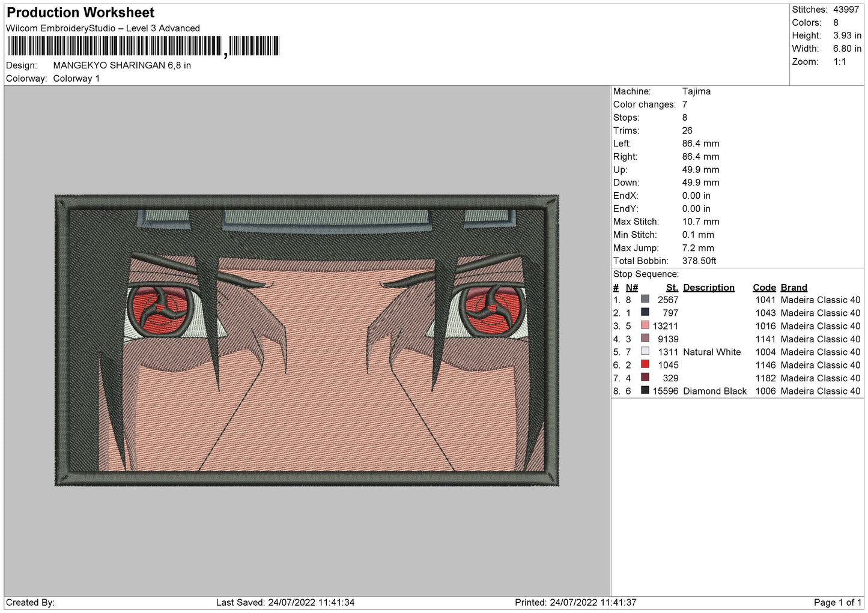The height and width of the screenshot is (613, 868).
Task: Click the 'Diamond Black' description text
Action: click(x=715, y=391)
